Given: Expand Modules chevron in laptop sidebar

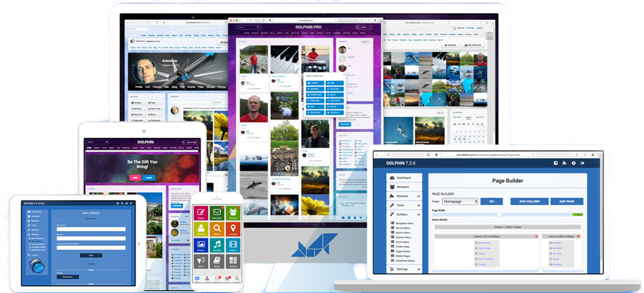Looking at the screenshot, I should [x=419, y=196].
